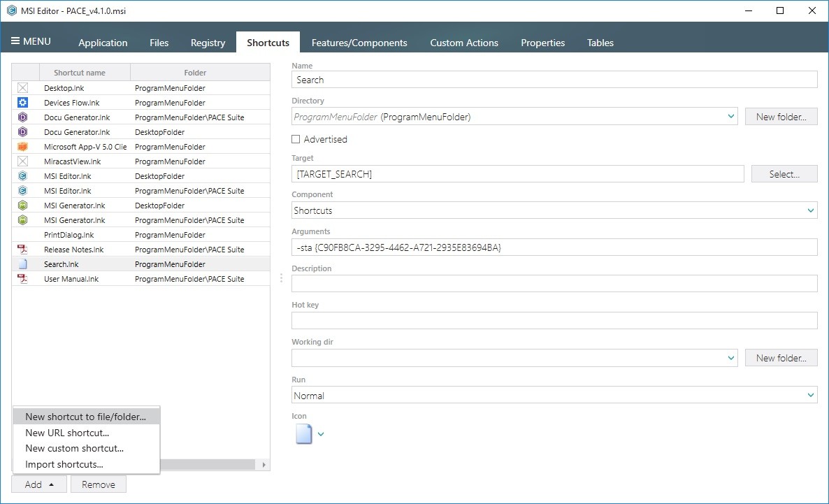829x504 pixels.
Task: Expand the Component dropdown
Action: point(811,210)
